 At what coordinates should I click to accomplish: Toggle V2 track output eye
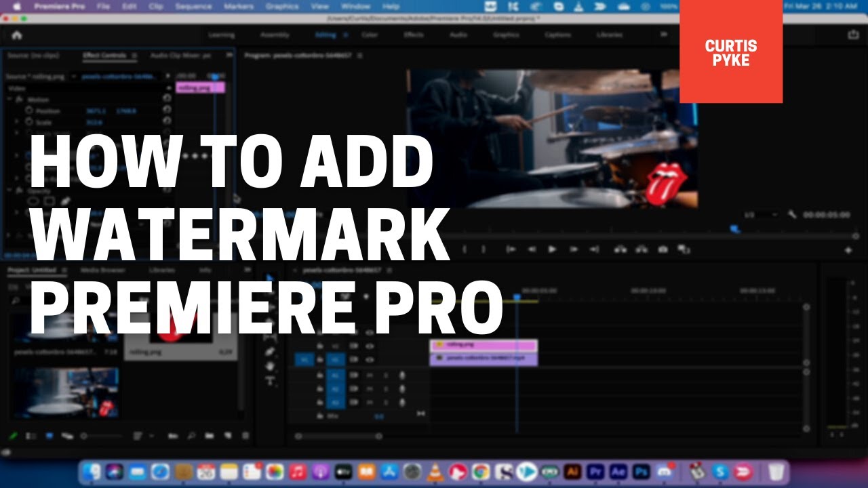pyautogui.click(x=370, y=346)
